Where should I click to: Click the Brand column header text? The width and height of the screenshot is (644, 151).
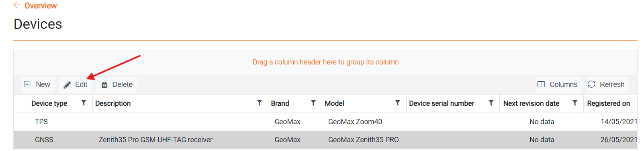coord(280,103)
